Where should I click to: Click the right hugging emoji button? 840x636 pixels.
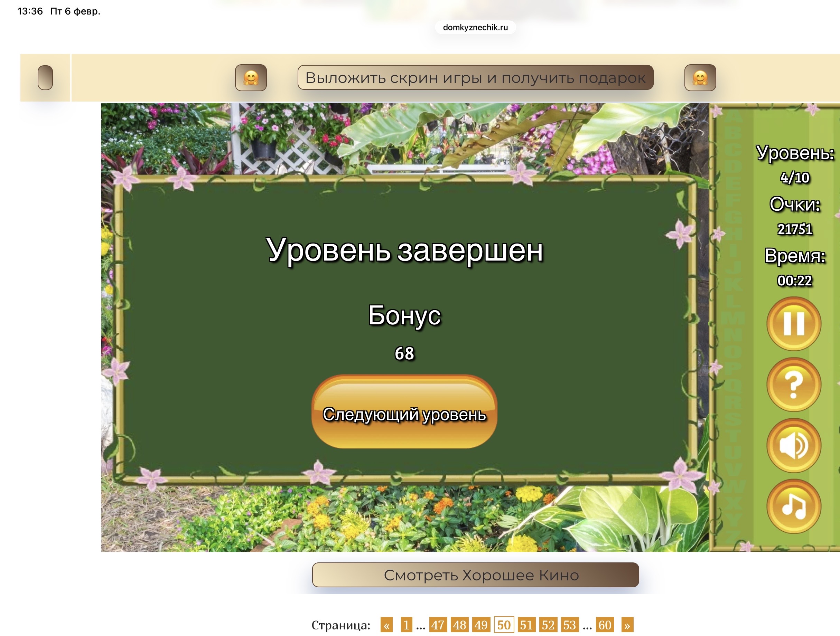700,78
